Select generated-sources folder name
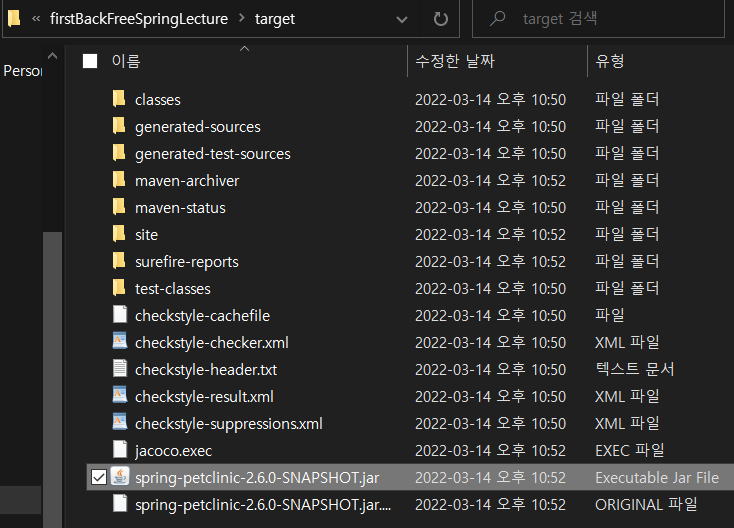 pyautogui.click(x=198, y=127)
